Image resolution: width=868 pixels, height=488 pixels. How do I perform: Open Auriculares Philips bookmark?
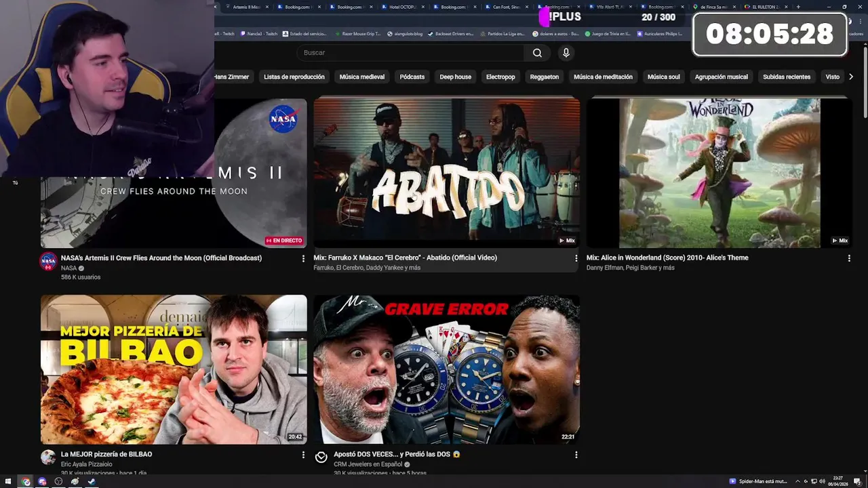[659, 33]
